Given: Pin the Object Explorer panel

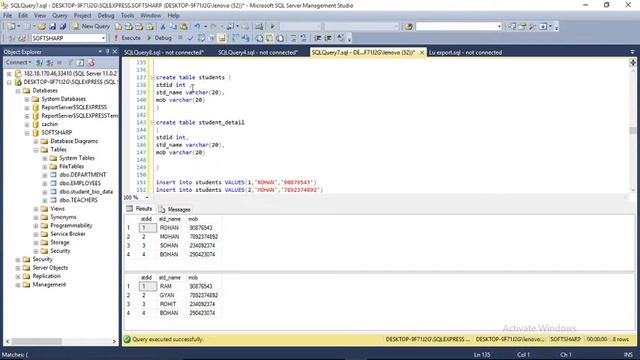Looking at the screenshot, I should 108,51.
